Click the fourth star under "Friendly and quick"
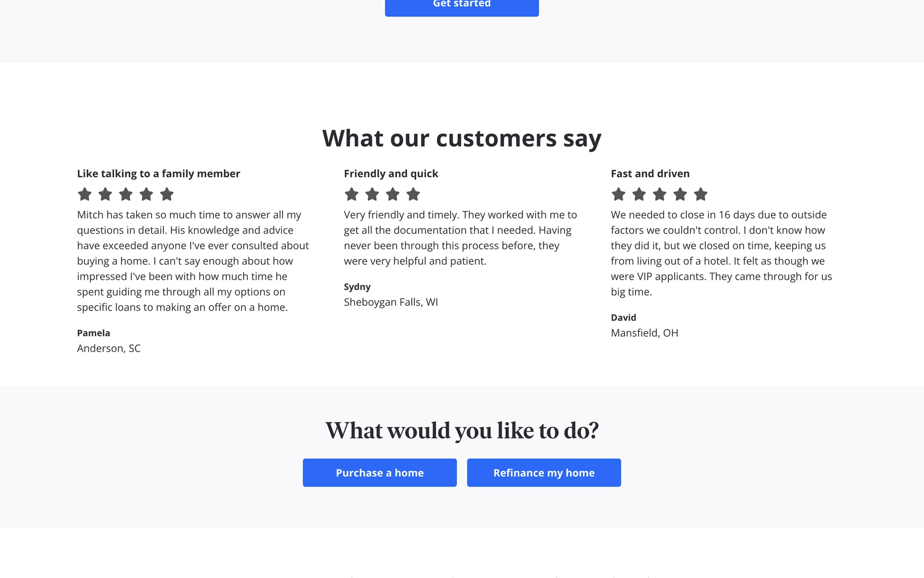Image resolution: width=924 pixels, height=578 pixels. 413,195
